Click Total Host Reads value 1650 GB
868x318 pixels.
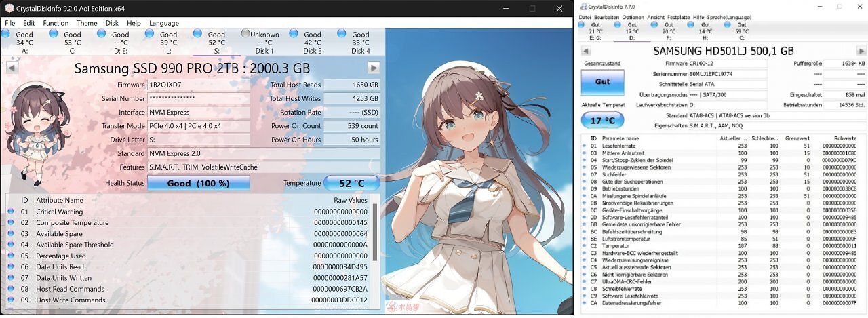pyautogui.click(x=351, y=85)
